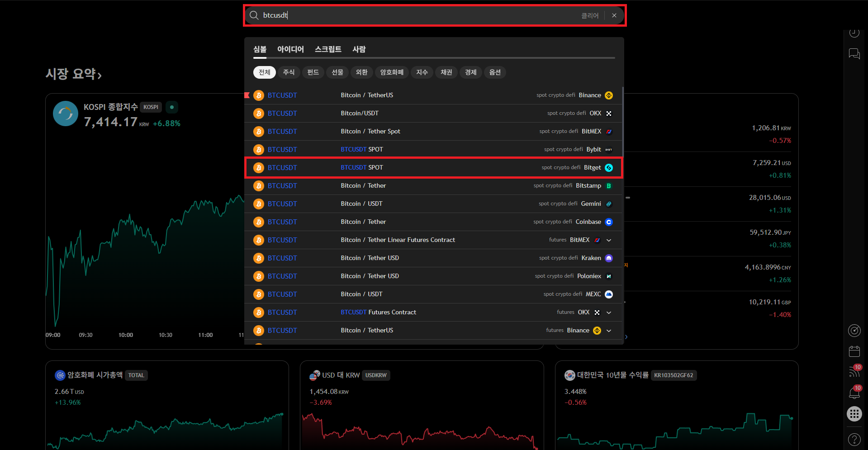Screen dimensions: 868x450
Task: Click the KOSPI ticker badge
Action: (x=151, y=107)
